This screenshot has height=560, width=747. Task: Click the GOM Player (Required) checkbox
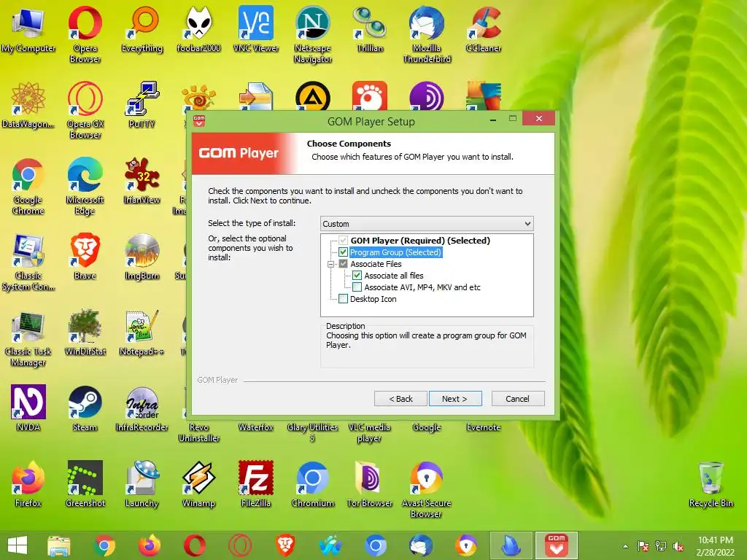pyautogui.click(x=343, y=241)
